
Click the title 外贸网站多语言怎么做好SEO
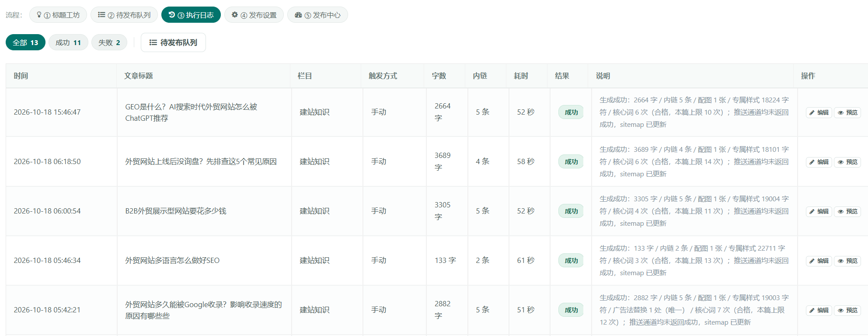(172, 260)
